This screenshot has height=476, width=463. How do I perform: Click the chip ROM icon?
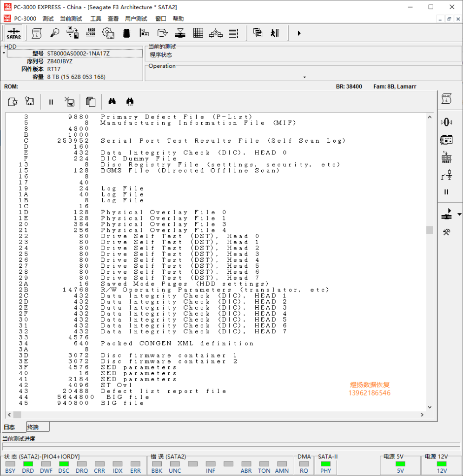[126, 33]
